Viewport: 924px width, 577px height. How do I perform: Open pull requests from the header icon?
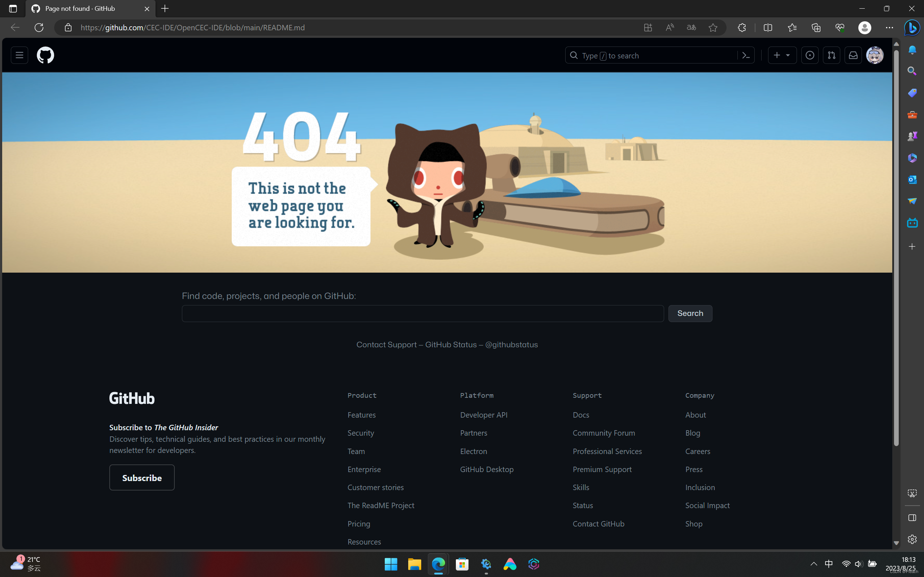(832, 55)
